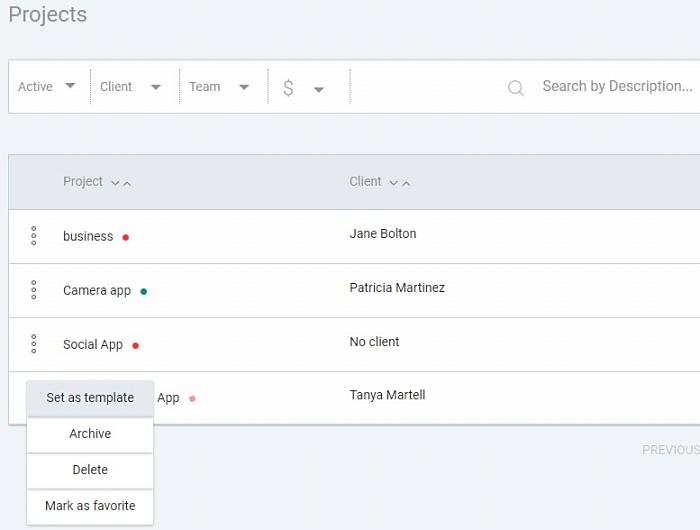Screen dimensions: 700x530
Task: Choose Archive from the context menu
Action: 90,434
